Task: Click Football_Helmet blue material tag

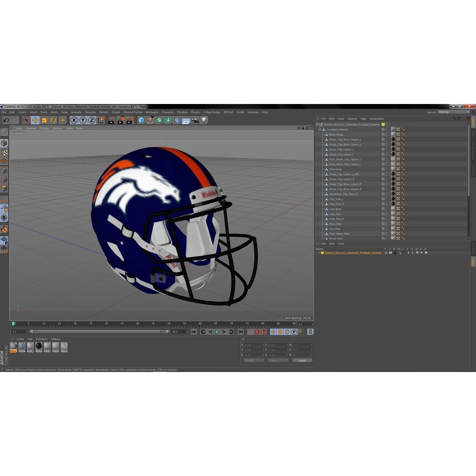Action: coord(393,129)
